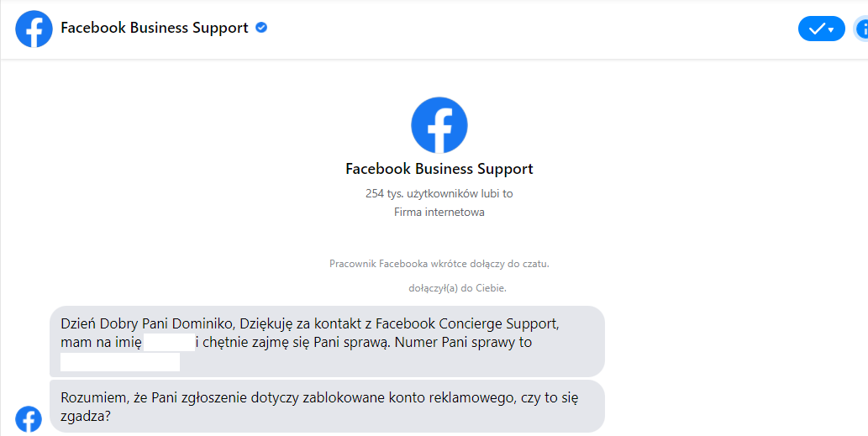Select the 'Pracownik Facebooka wkrótce dołączy' notice

(x=439, y=264)
